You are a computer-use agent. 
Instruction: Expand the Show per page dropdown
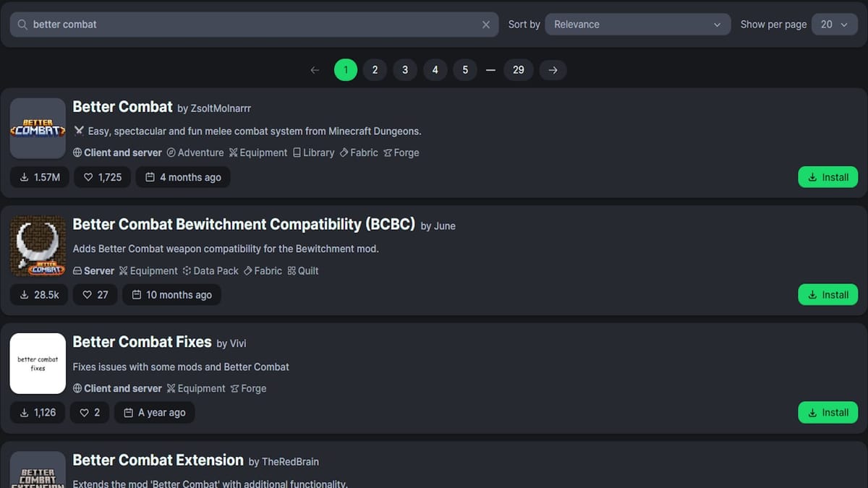834,25
